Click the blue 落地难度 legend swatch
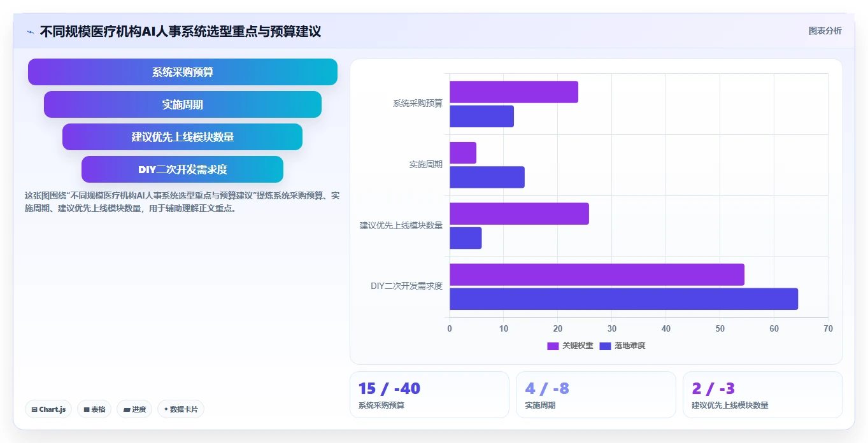868x443 pixels. pos(605,346)
